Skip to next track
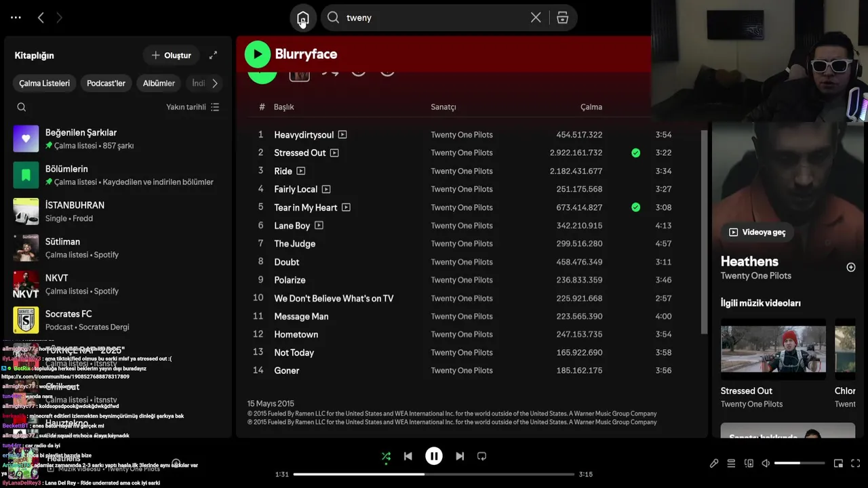 click(460, 457)
